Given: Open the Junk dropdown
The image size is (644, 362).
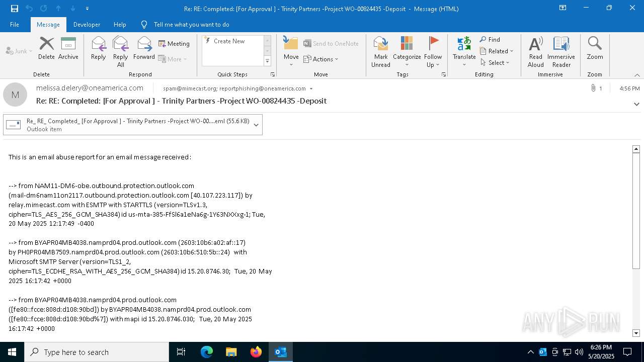Looking at the screenshot, I should [19, 51].
